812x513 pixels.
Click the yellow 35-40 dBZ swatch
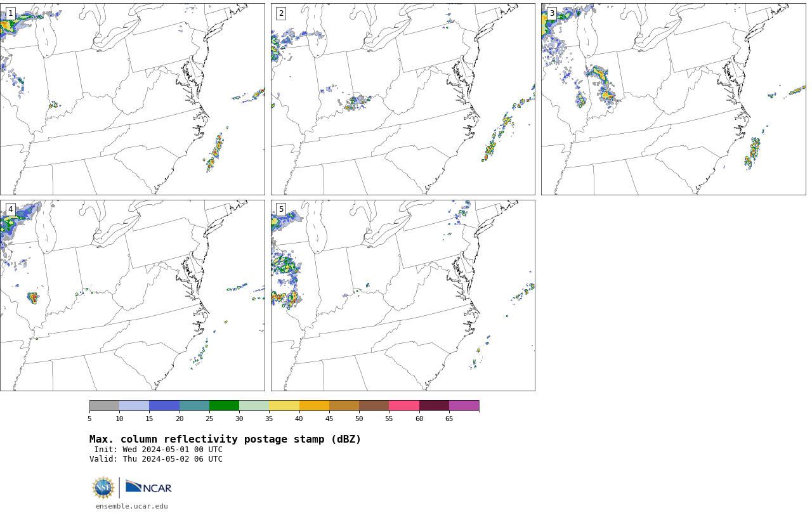(284, 406)
